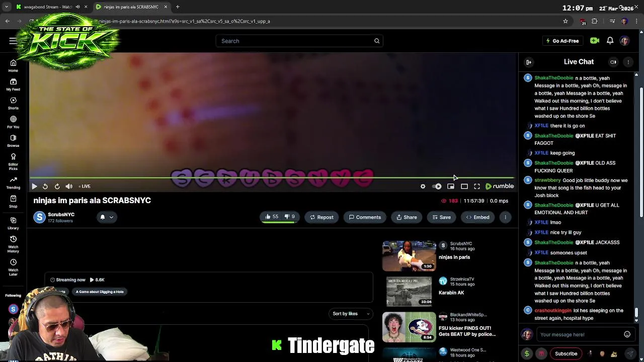This screenshot has width=644, height=362.
Task: Jump to LIVE in the player
Action: pos(85,187)
